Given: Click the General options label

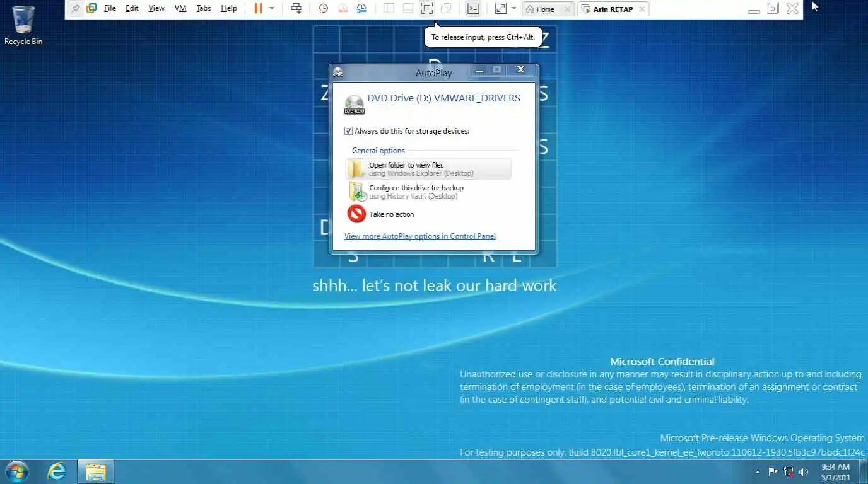Looking at the screenshot, I should (378, 151).
